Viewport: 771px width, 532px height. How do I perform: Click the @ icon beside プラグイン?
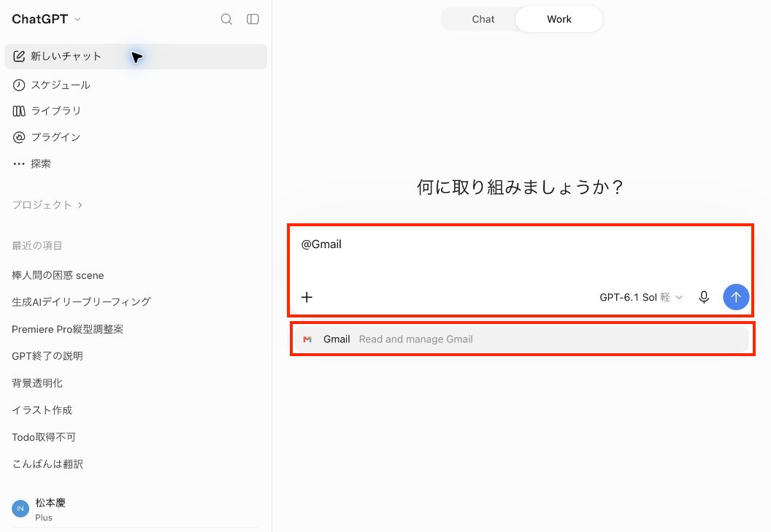click(19, 137)
